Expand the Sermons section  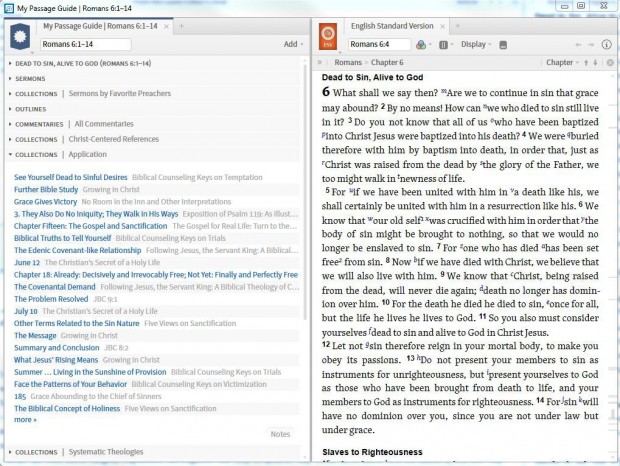pyautogui.click(x=32, y=77)
